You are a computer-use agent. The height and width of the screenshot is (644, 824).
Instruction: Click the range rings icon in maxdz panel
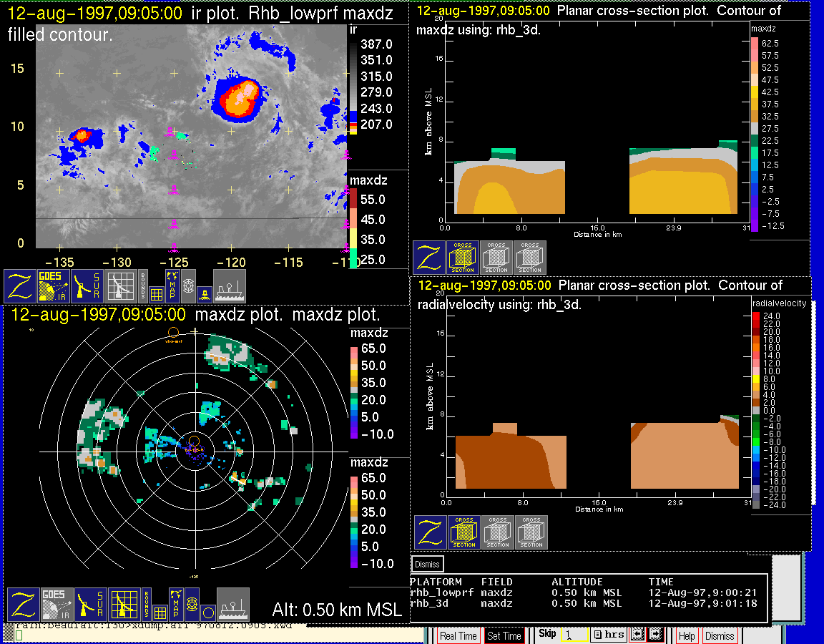191,605
